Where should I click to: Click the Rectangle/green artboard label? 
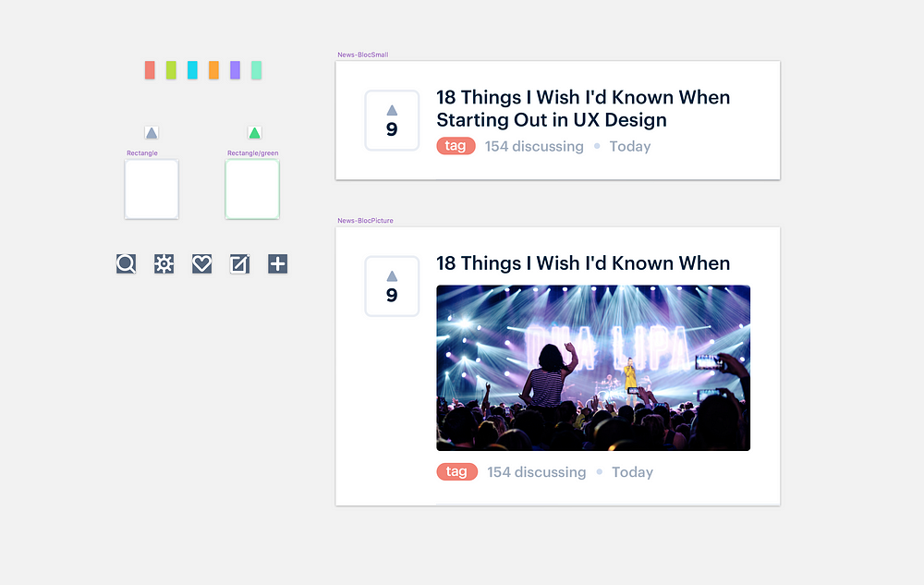(253, 153)
